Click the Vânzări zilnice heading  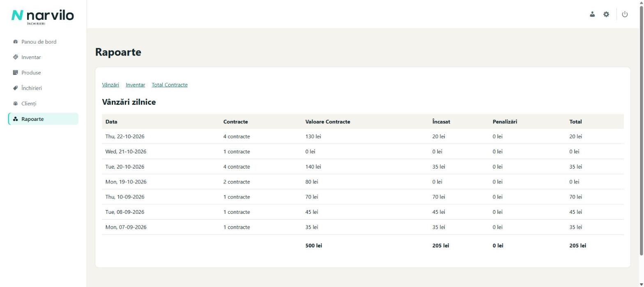(129, 102)
